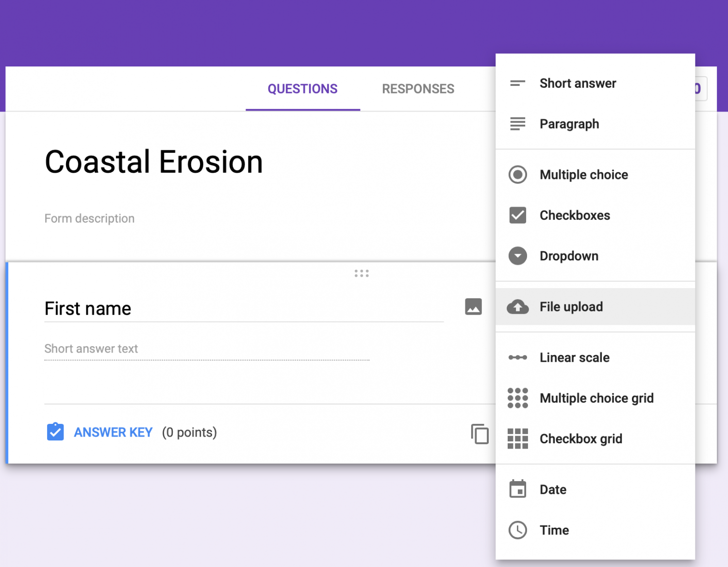Click the Form description field
The height and width of the screenshot is (567, 728).
coord(89,218)
